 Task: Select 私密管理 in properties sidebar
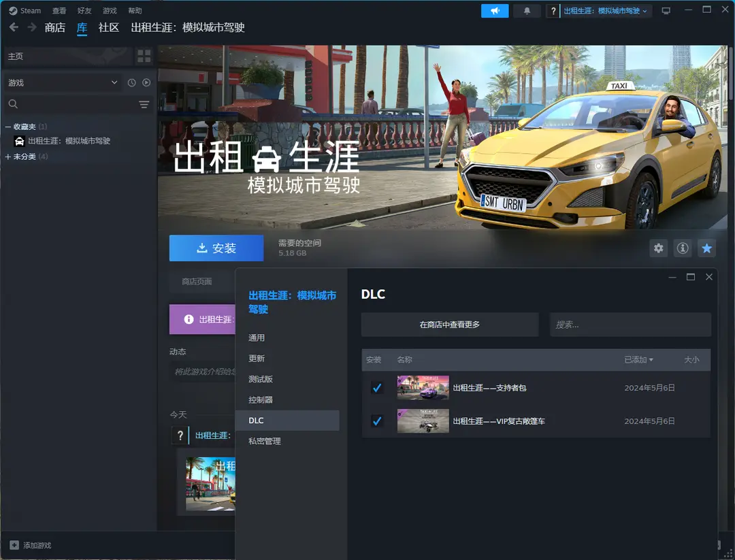point(287,441)
